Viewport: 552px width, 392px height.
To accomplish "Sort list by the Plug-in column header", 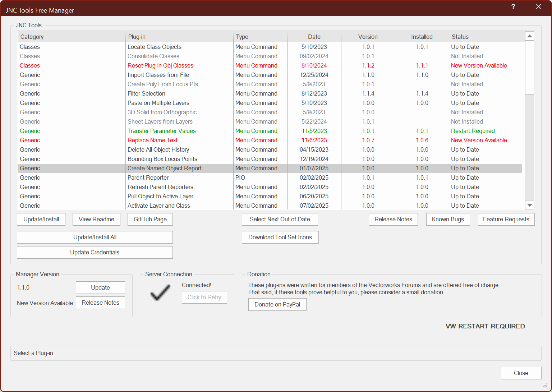I will [137, 37].
